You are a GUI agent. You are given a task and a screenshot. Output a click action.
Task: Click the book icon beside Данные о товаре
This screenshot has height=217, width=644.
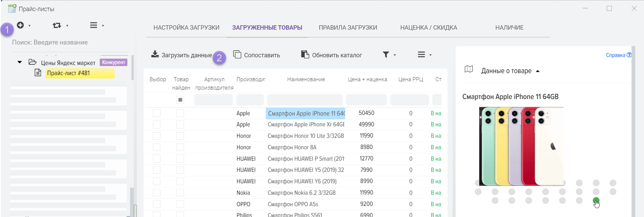point(469,69)
